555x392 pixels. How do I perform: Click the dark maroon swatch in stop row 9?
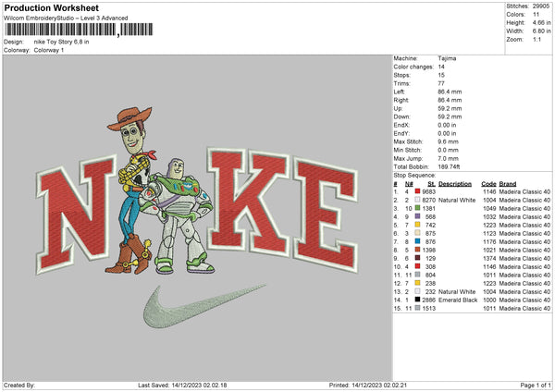point(418,258)
